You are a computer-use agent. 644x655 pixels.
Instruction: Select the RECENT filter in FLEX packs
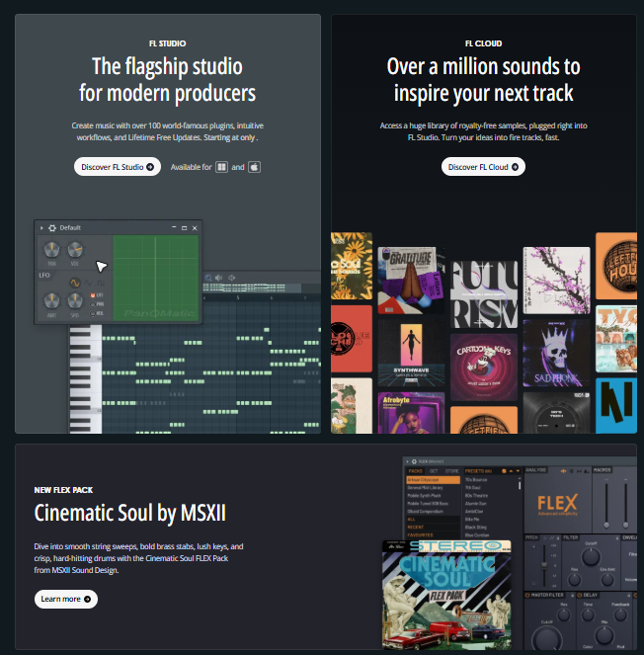(433, 528)
